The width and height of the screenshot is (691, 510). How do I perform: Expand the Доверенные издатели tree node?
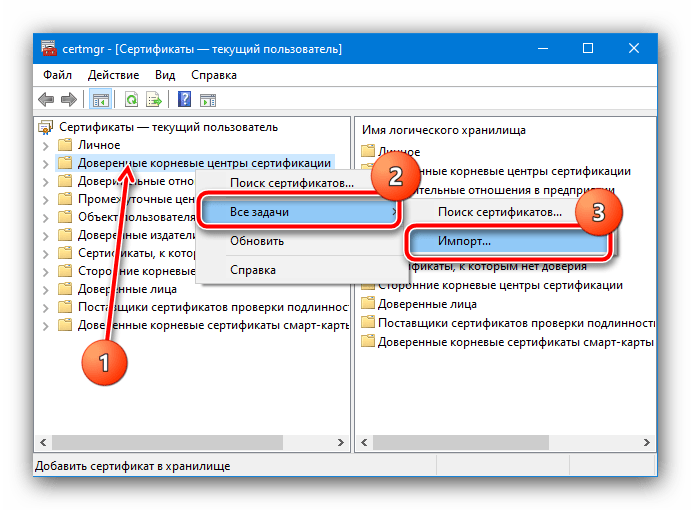pos(45,236)
